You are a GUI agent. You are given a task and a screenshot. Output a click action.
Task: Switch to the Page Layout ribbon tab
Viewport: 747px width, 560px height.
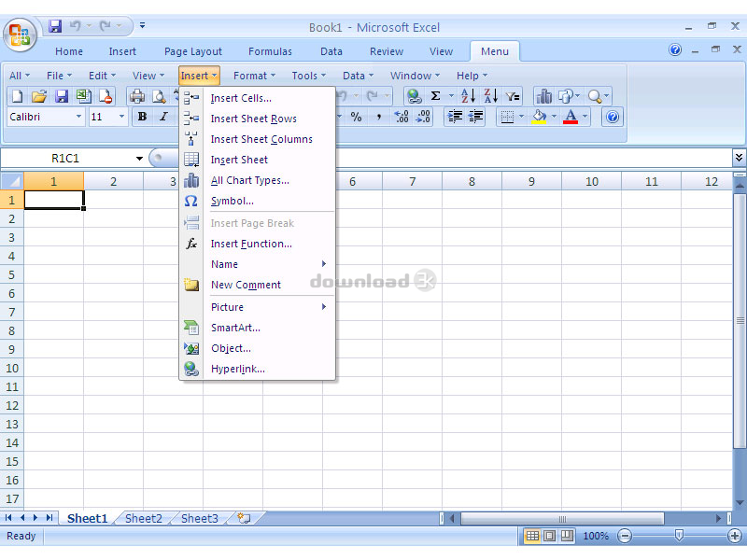pyautogui.click(x=193, y=51)
